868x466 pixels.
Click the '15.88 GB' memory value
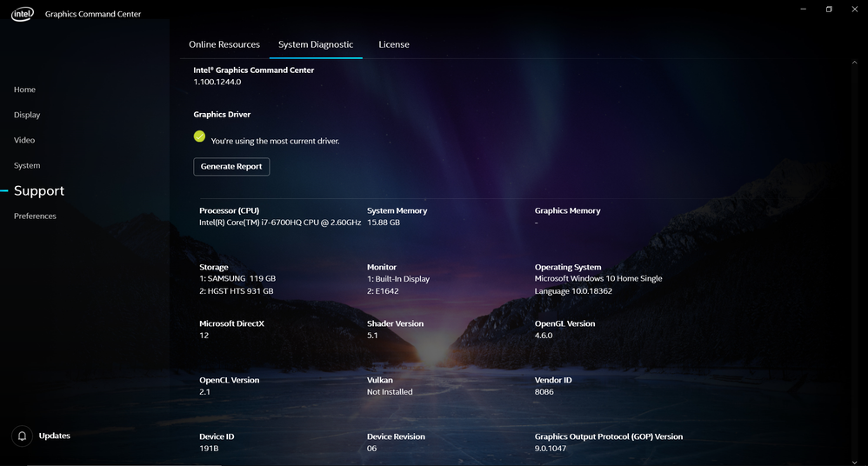tap(383, 223)
